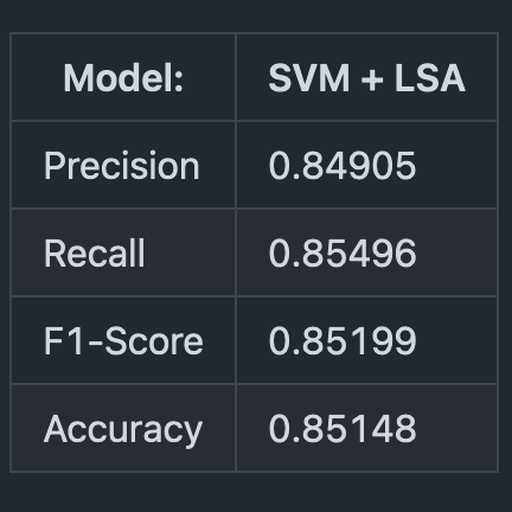
Task: Click the word "SVM" in the header
Action: [x=309, y=78]
